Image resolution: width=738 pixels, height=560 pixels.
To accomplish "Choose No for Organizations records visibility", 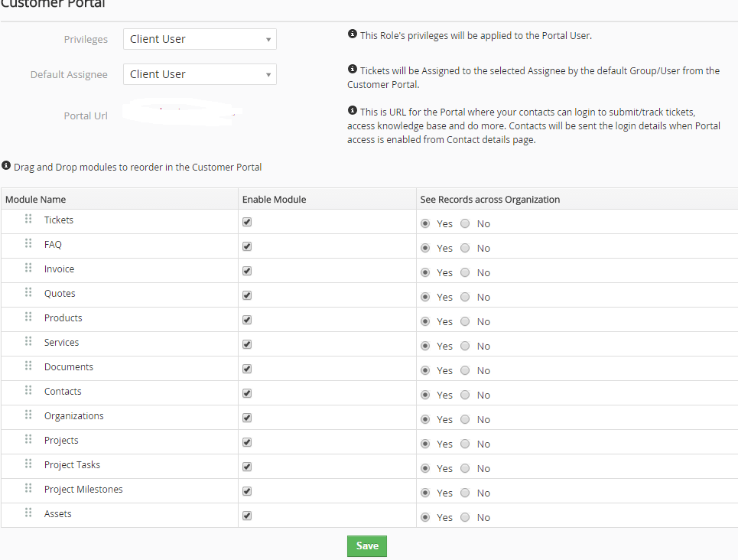I will pos(465,420).
